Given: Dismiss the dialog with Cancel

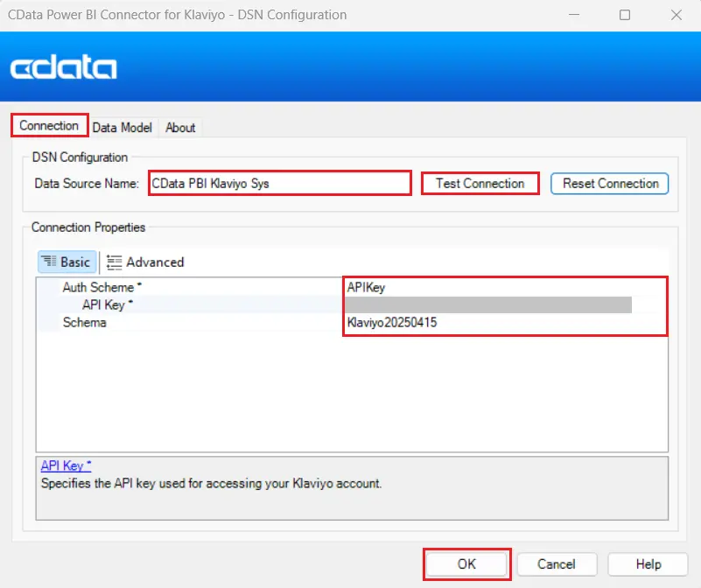Looking at the screenshot, I should pyautogui.click(x=557, y=563).
